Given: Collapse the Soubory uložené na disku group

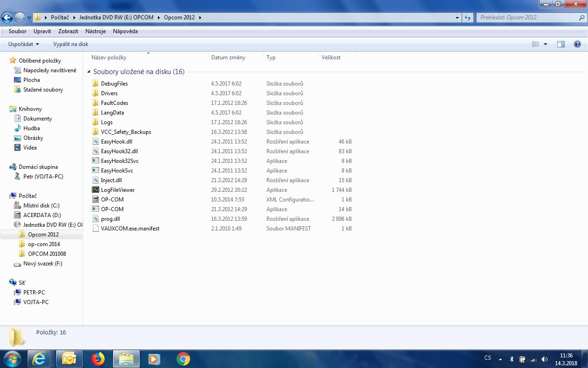Looking at the screenshot, I should (x=89, y=72).
